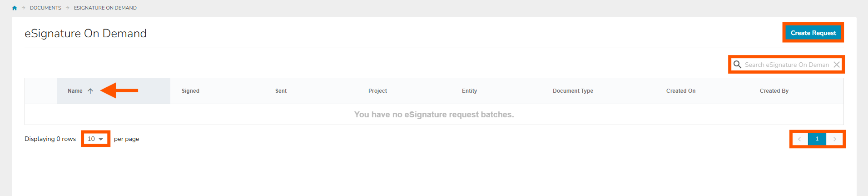Select page 1 in pagination

pyautogui.click(x=817, y=139)
